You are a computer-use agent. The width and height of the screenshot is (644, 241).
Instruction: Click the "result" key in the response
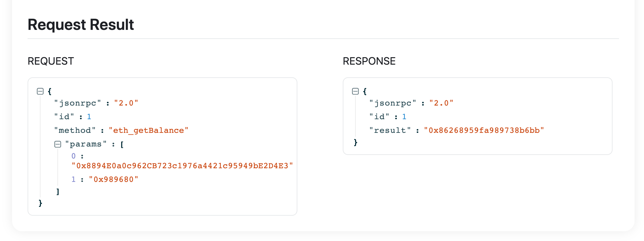point(390,131)
